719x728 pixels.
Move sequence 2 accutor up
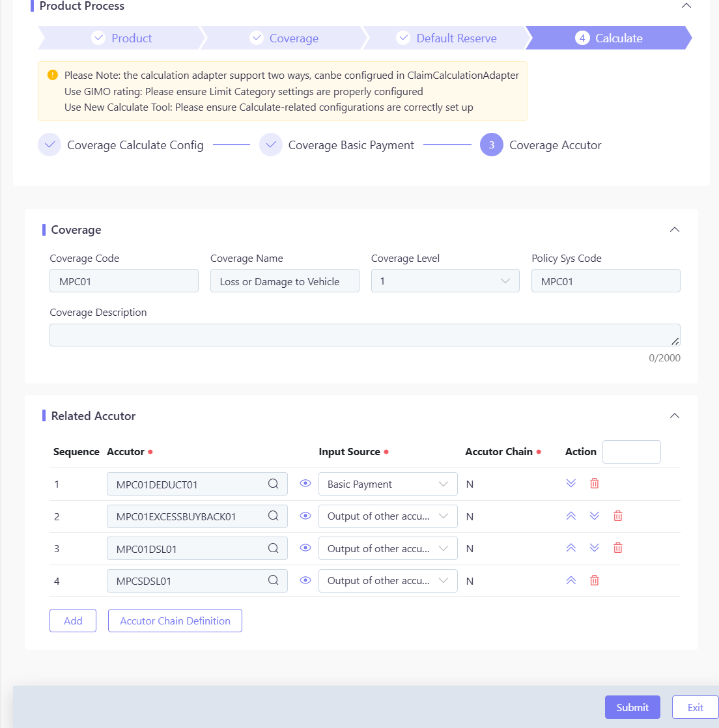coord(571,516)
